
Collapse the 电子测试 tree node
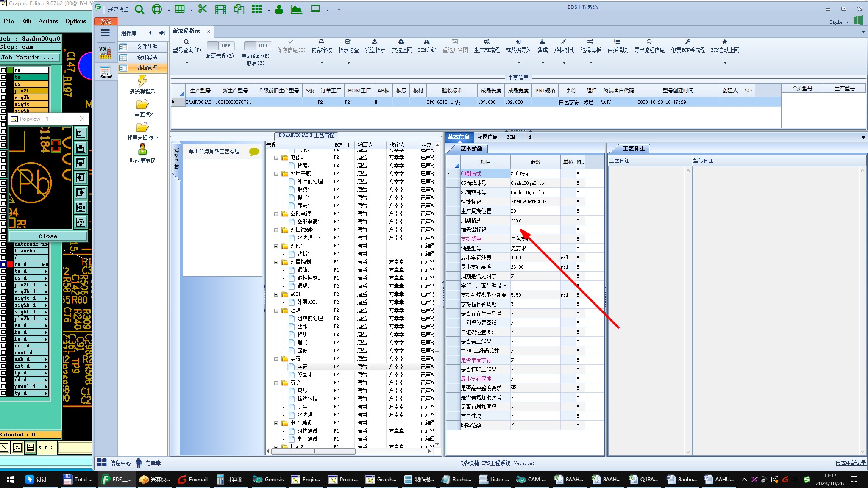(276, 423)
